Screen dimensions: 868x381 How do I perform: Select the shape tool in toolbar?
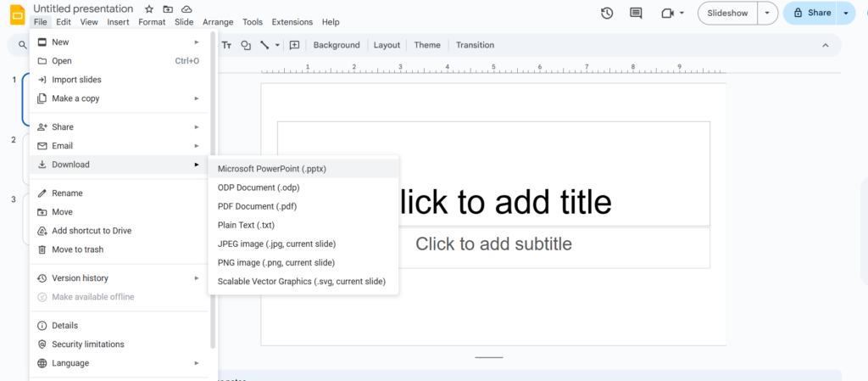246,45
